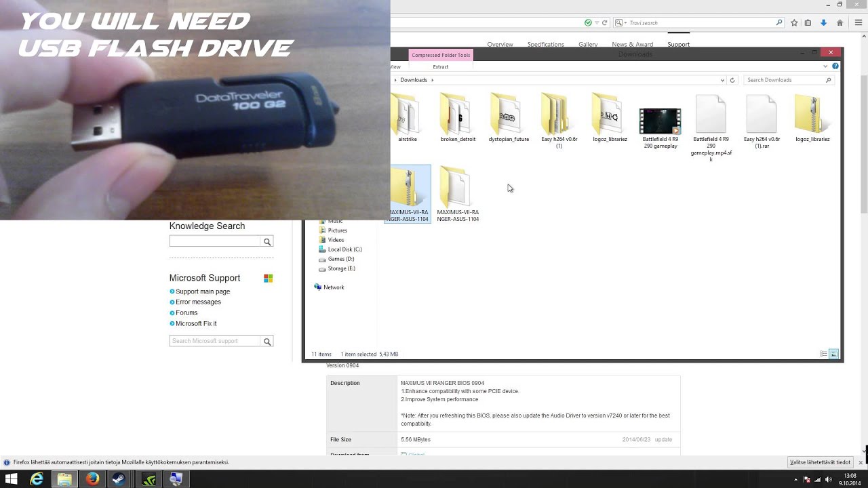This screenshot has width=868, height=488.
Task: Click Search Microsoft support magnifier button
Action: click(x=267, y=341)
